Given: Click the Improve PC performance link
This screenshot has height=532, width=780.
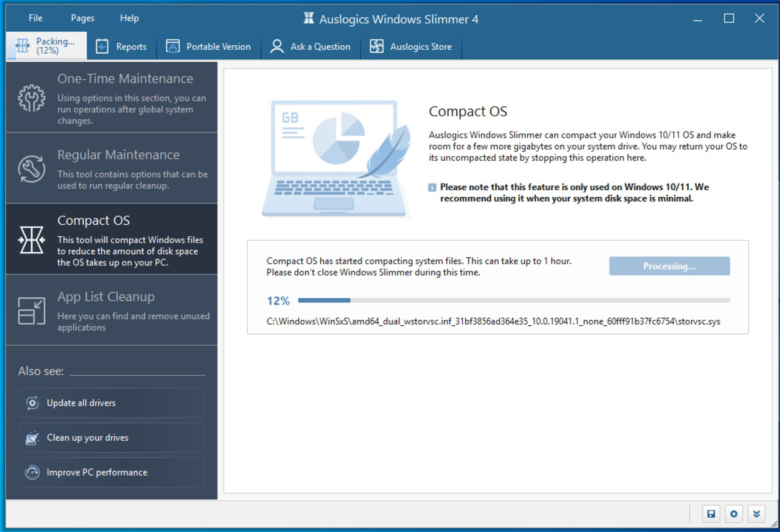Looking at the screenshot, I should tap(111, 472).
